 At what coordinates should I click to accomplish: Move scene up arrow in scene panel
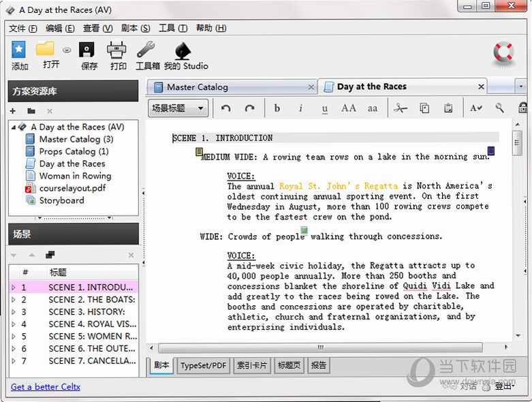[x=31, y=255]
